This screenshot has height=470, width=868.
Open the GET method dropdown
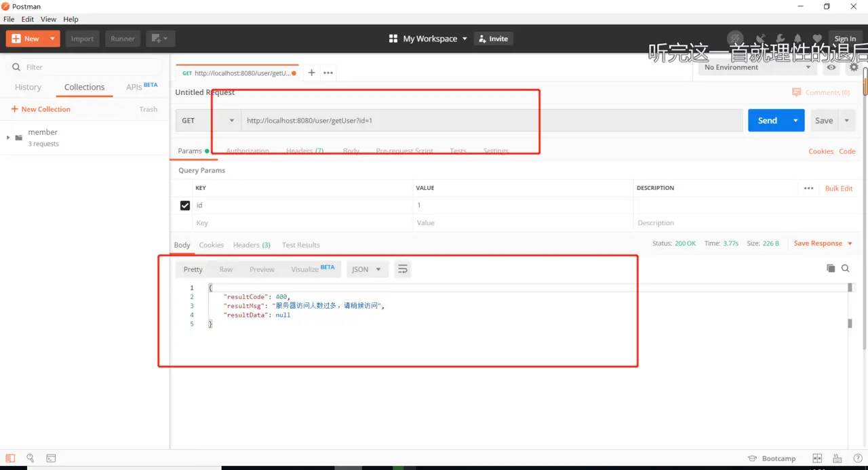click(x=208, y=121)
